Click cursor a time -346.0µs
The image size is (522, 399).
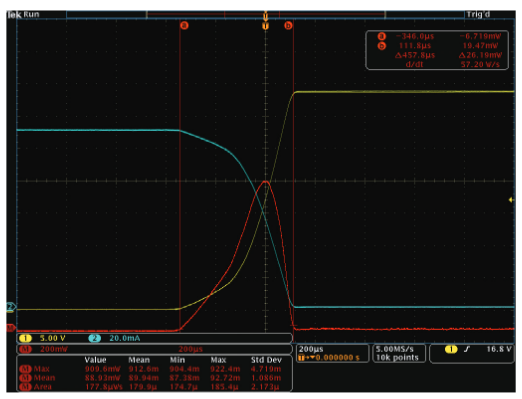415,36
